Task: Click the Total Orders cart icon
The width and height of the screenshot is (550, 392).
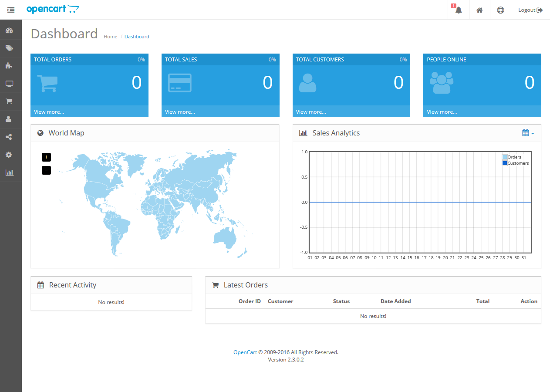Action: pos(47,83)
